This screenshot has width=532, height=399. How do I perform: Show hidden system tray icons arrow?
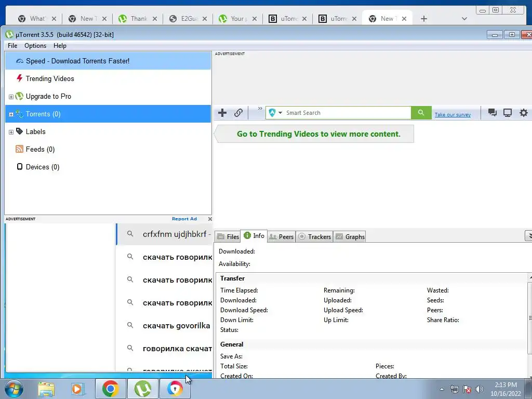point(442,389)
